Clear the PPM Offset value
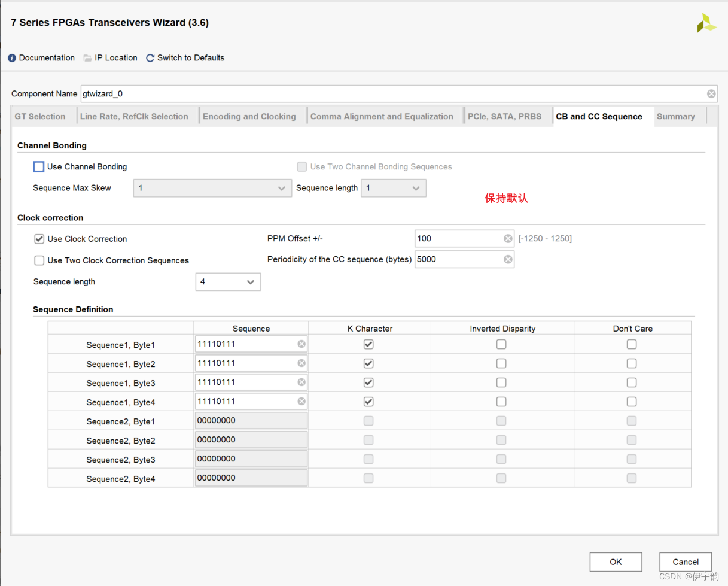 pyautogui.click(x=508, y=238)
